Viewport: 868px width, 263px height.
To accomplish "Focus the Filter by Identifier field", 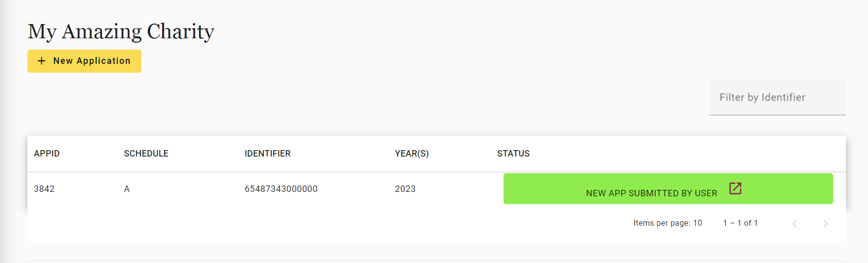I will [x=777, y=98].
